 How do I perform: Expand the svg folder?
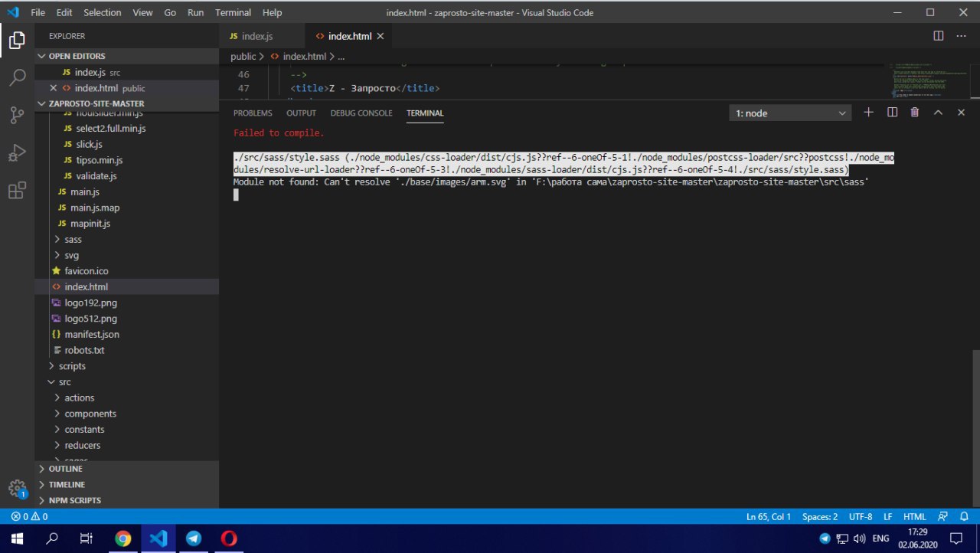point(126,255)
